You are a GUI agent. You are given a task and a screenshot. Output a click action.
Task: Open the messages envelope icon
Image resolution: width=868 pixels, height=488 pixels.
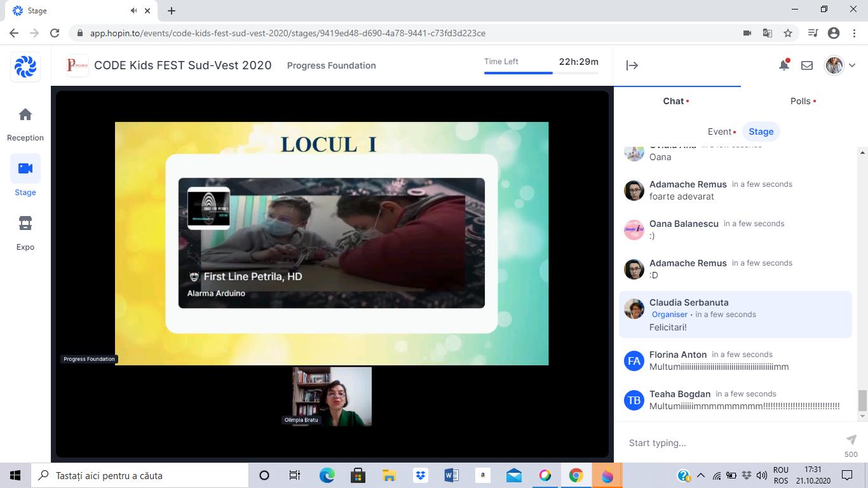[x=807, y=65]
